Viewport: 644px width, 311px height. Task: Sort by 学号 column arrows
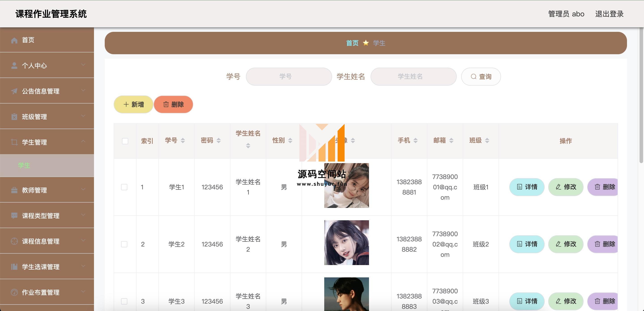(x=183, y=140)
